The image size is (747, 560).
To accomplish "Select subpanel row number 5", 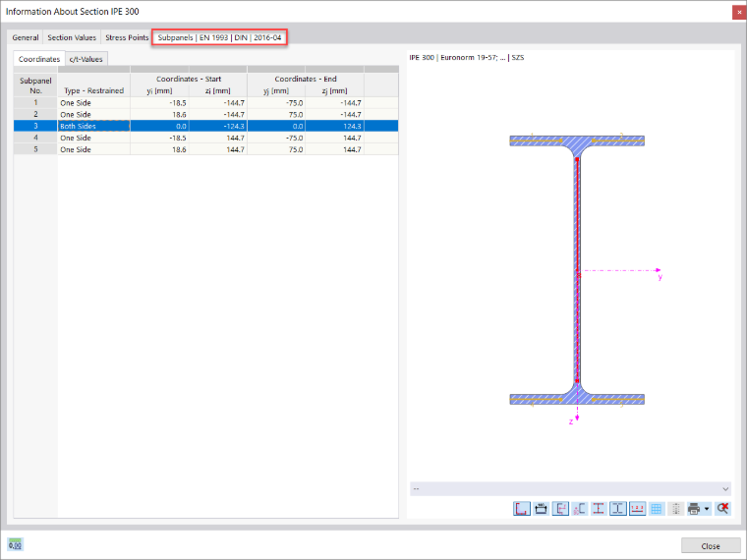I will [35, 149].
